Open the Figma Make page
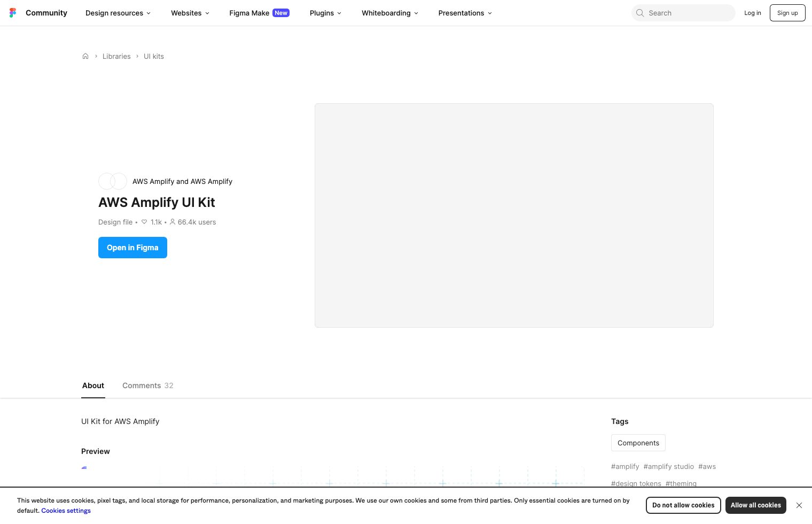 (x=249, y=13)
